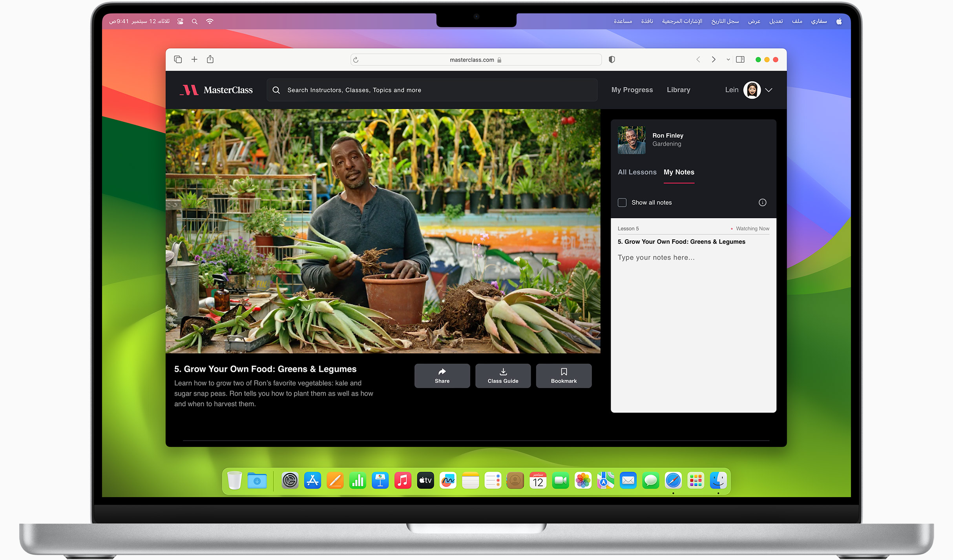Click the Library link
The image size is (953, 560).
(678, 90)
